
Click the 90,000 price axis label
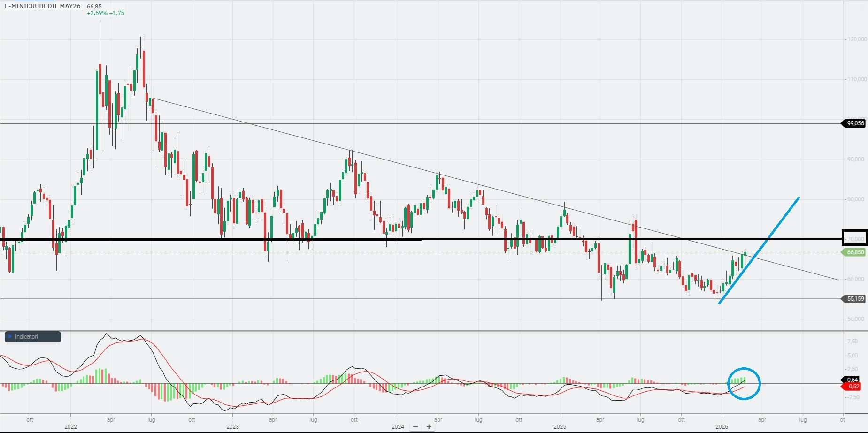coord(856,160)
